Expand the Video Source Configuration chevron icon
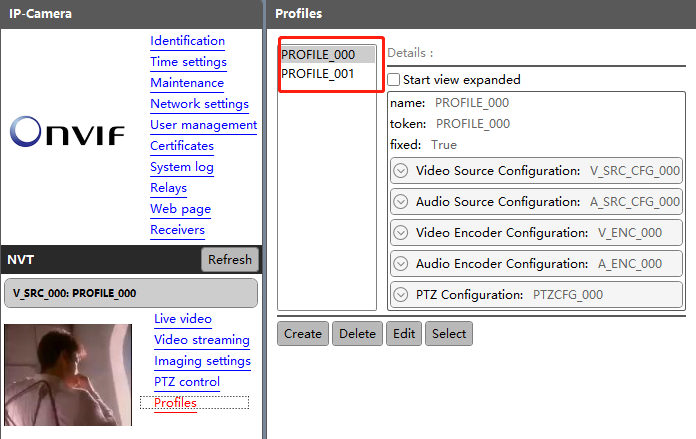 401,170
